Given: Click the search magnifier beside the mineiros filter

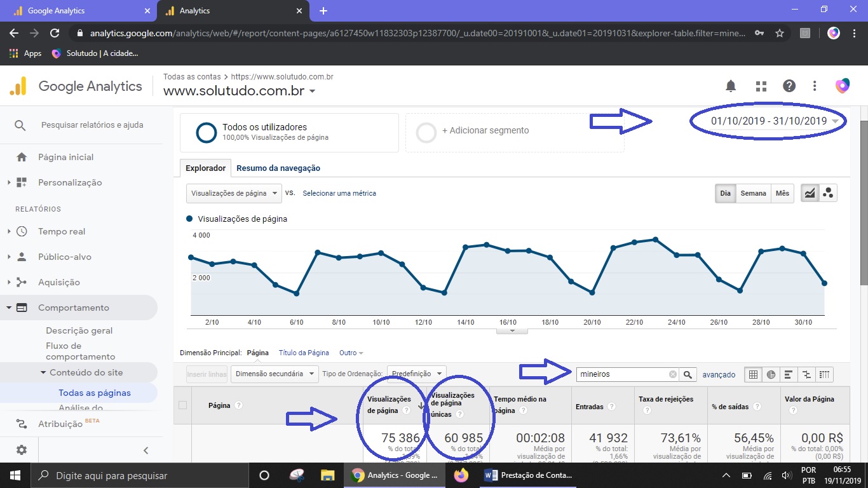Looking at the screenshot, I should click(x=688, y=375).
